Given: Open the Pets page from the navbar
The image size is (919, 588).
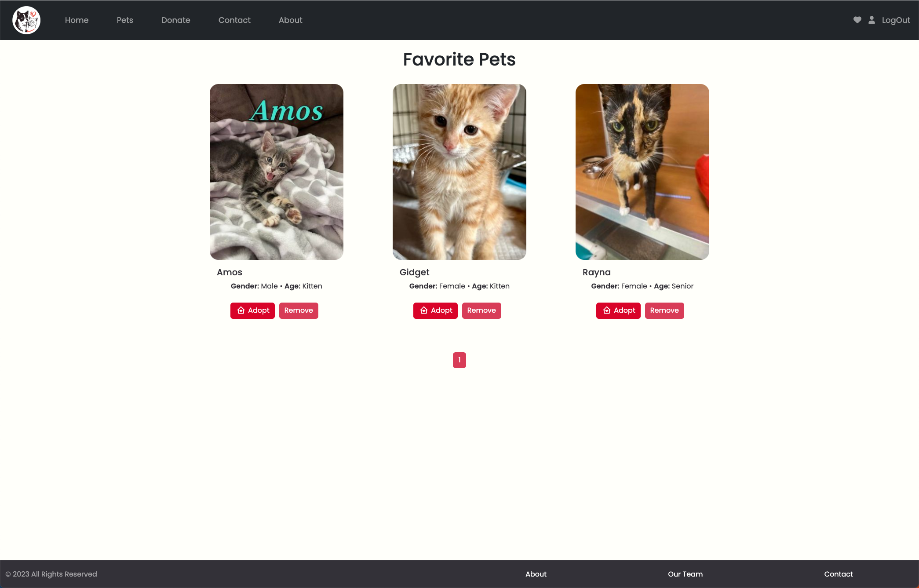Looking at the screenshot, I should point(125,20).
